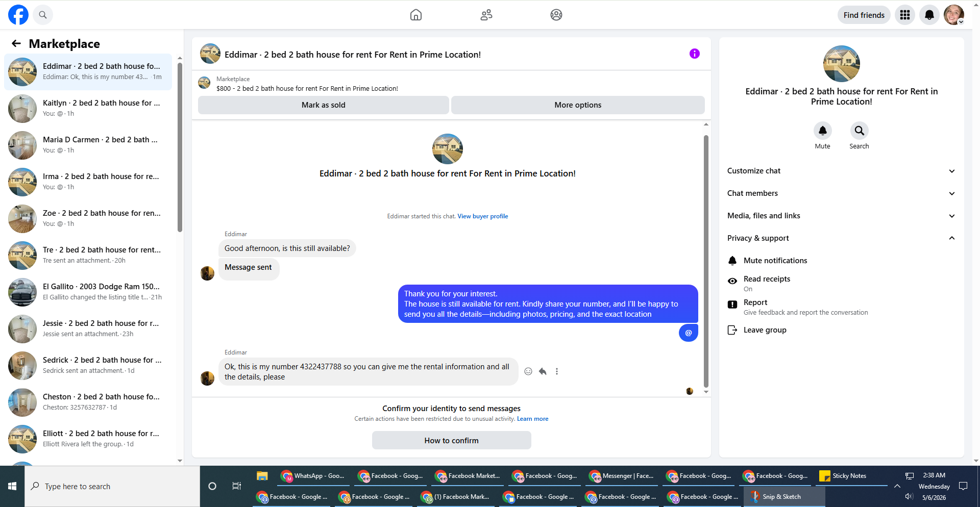
Task: Click the purple conversation information icon
Action: click(x=695, y=54)
